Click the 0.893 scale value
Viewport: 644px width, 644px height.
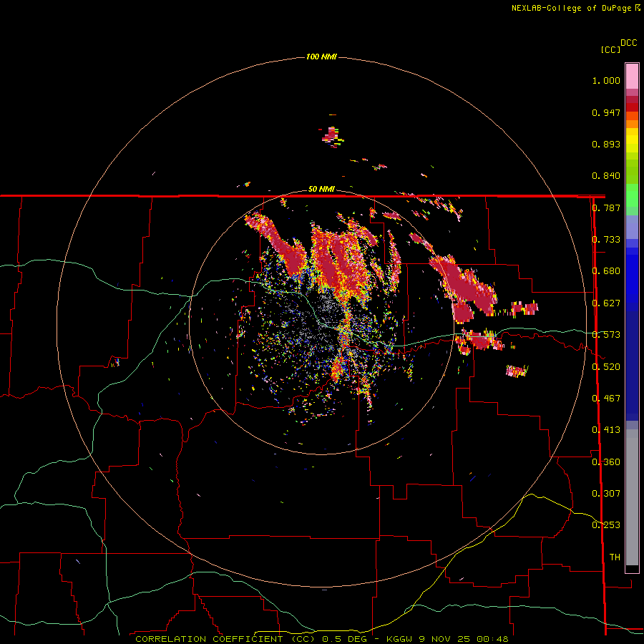click(x=606, y=144)
